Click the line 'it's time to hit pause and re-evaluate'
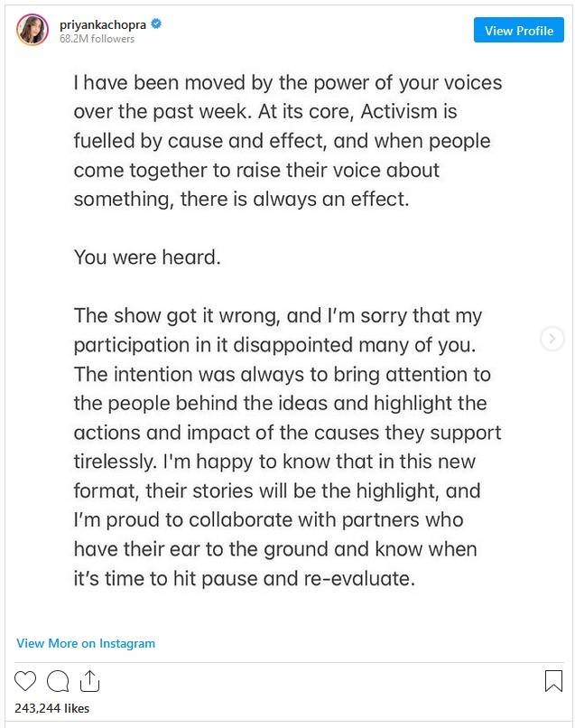This screenshot has width=575, height=728. (244, 578)
